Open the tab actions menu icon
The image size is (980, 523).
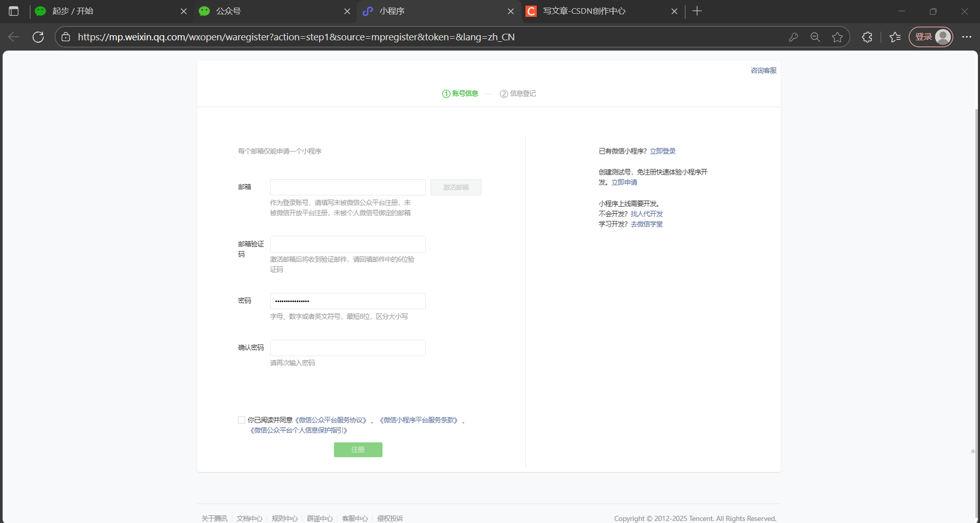14,11
